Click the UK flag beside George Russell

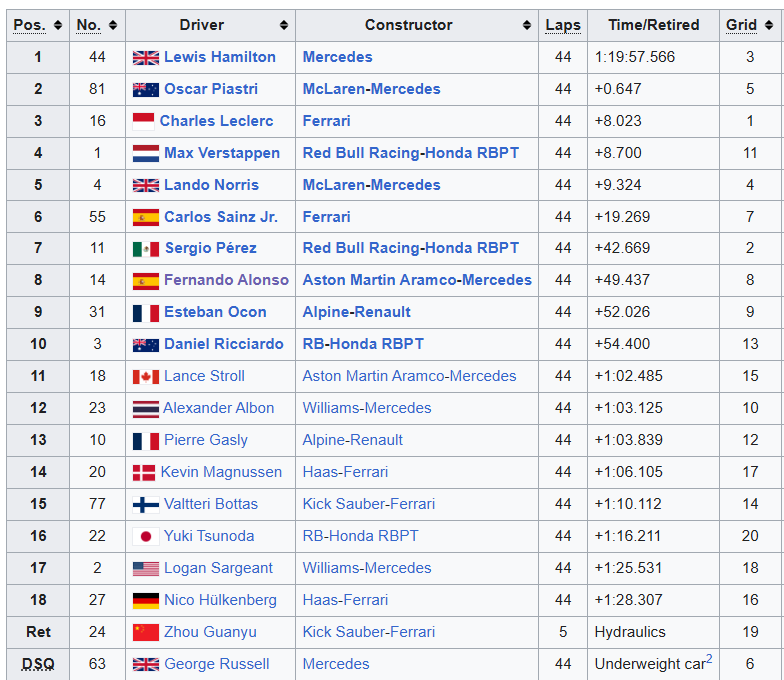tap(146, 664)
